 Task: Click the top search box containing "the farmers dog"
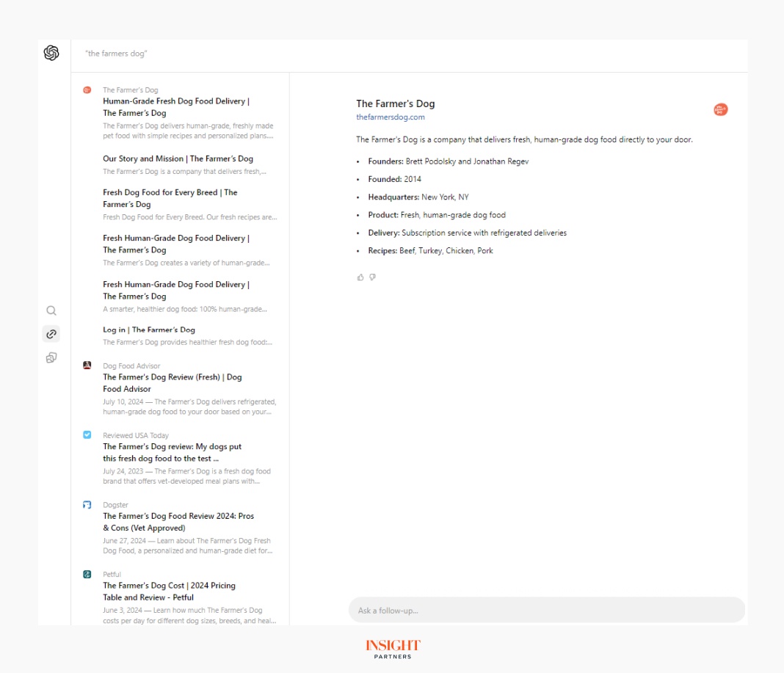[411, 54]
